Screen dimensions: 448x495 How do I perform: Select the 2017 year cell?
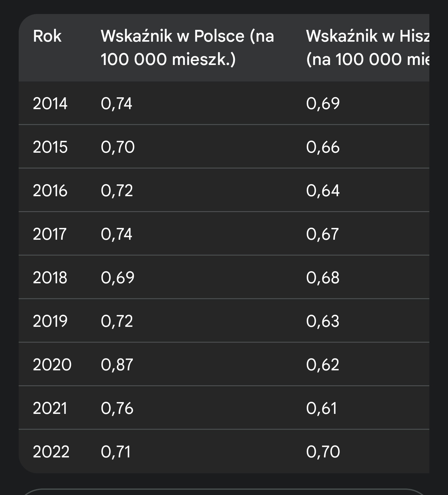tap(50, 234)
